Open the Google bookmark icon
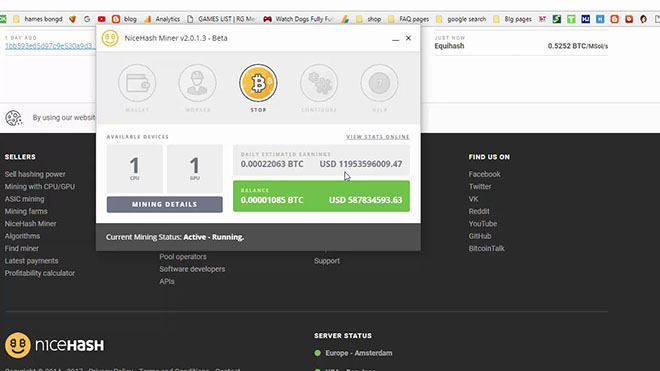This screenshot has height=371, width=660. (87, 19)
